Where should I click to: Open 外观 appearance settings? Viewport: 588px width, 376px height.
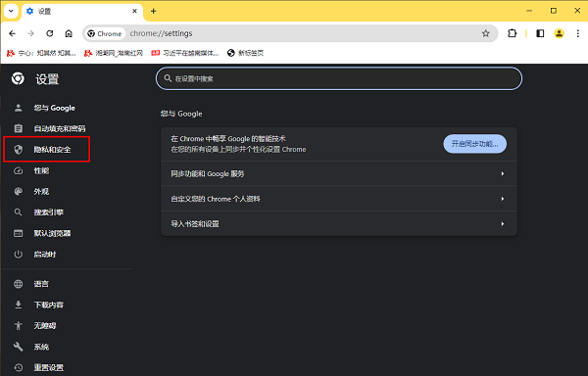tap(41, 191)
